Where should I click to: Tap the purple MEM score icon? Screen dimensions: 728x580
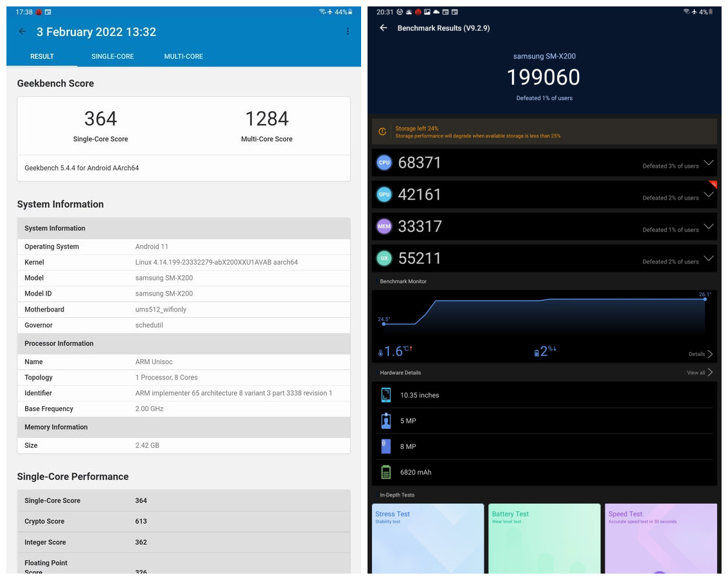[384, 226]
